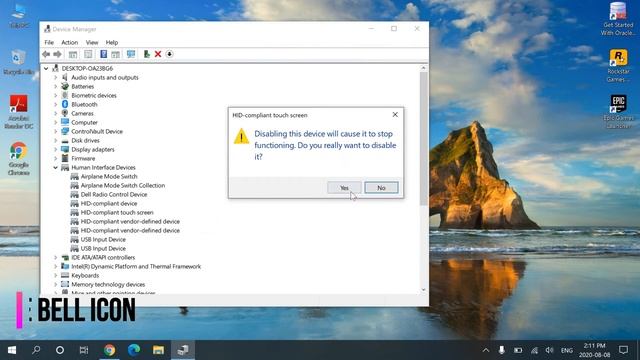Image resolution: width=640 pixels, height=360 pixels.
Task: Click the Computer category label
Action: [x=84, y=122]
